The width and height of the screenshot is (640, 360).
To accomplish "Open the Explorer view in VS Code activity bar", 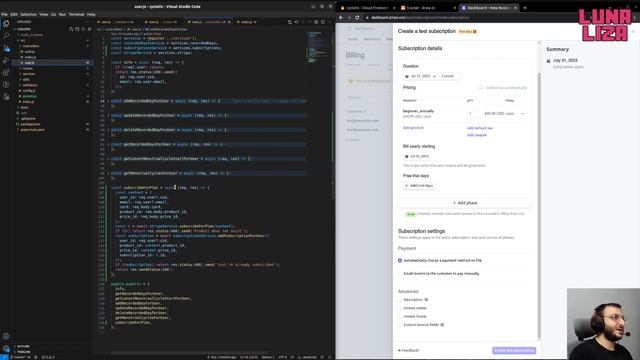I will coord(6,23).
